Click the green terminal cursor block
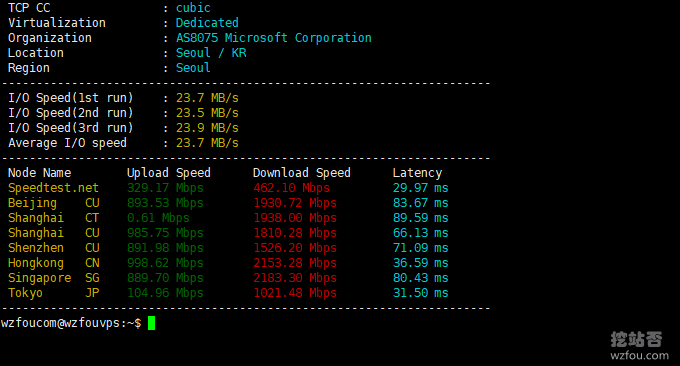Viewport: 680px width, 366px height. click(151, 323)
